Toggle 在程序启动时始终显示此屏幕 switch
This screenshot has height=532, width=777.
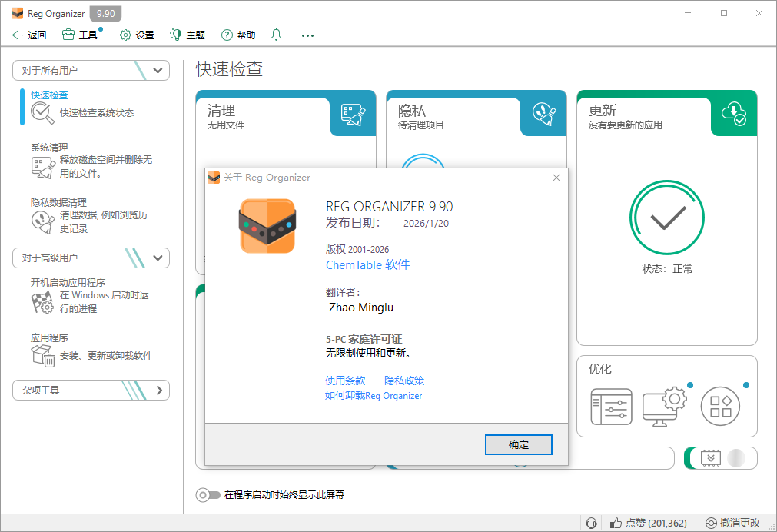208,495
